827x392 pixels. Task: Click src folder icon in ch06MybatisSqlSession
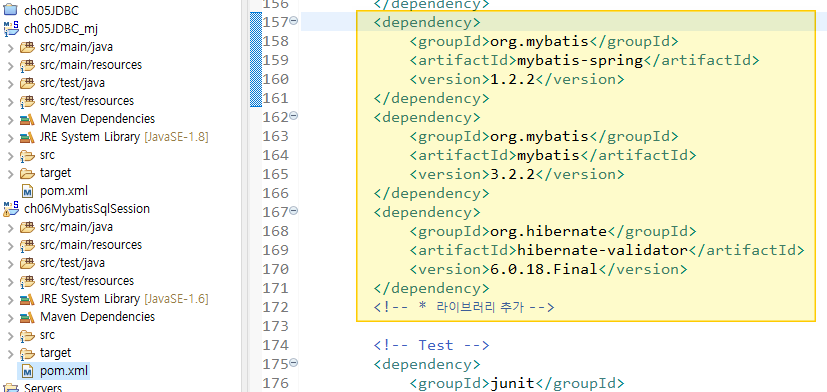pos(27,335)
